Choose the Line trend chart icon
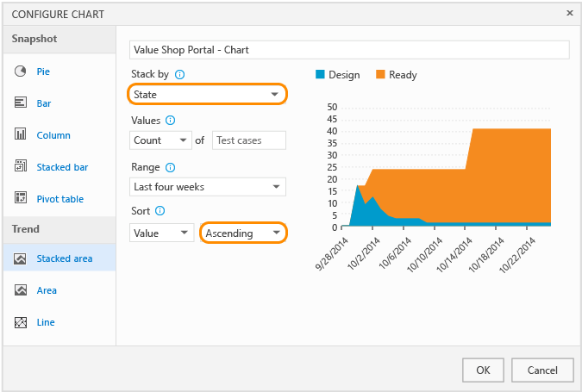Image resolution: width=582 pixels, height=392 pixels. (21, 322)
